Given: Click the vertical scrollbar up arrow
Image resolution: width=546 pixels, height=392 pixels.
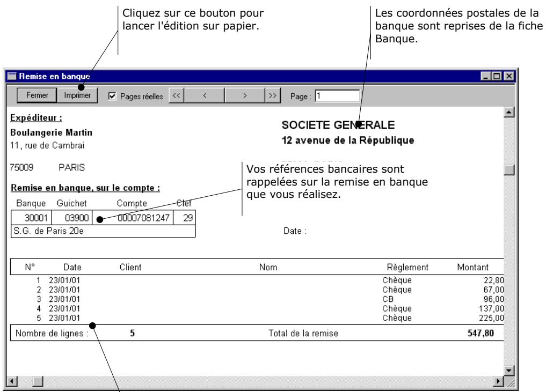Looking at the screenshot, I should coord(509,113).
